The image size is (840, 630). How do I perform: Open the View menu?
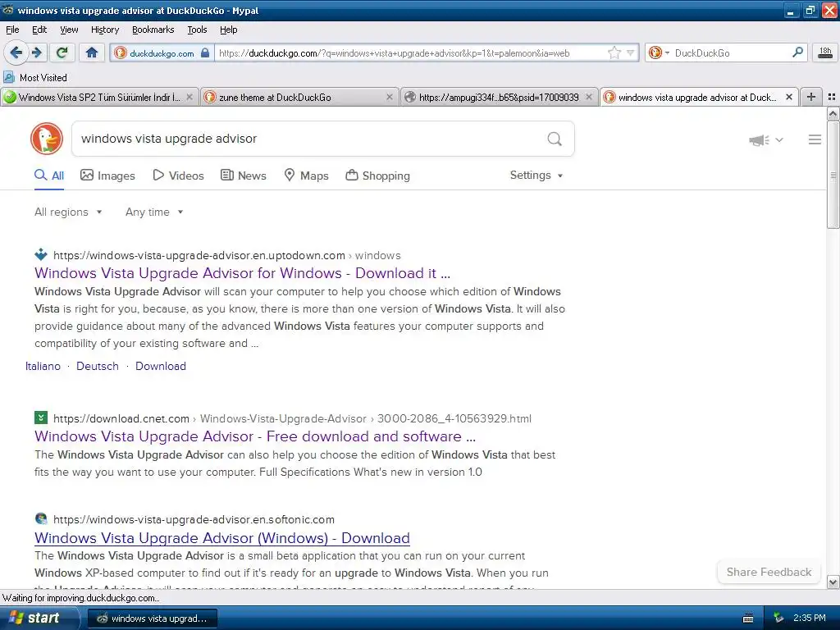pyautogui.click(x=69, y=30)
